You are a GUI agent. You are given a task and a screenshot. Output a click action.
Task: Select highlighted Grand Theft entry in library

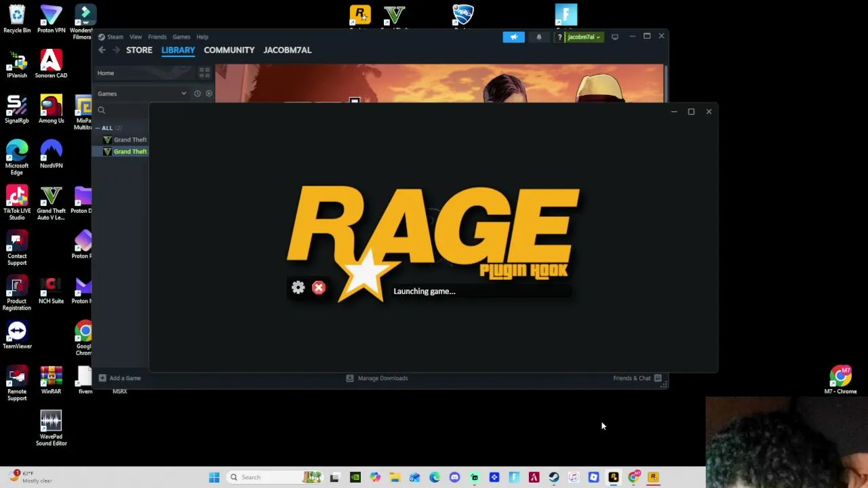point(125,152)
